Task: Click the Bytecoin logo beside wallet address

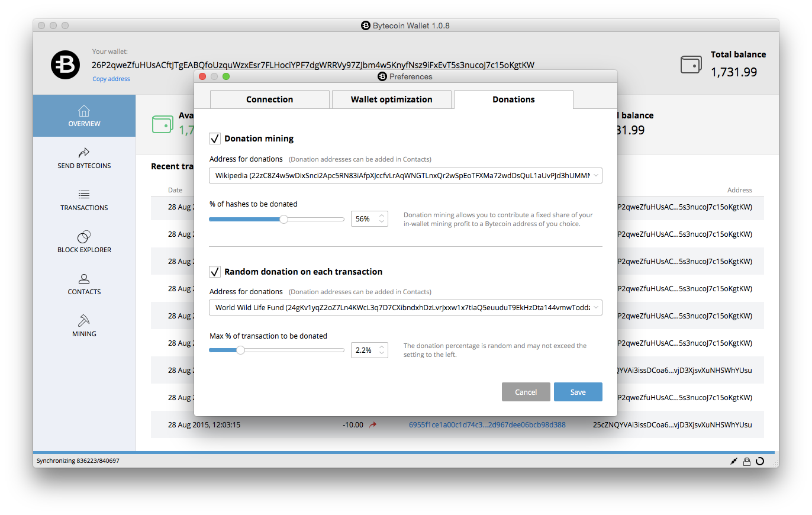Action: coord(65,65)
